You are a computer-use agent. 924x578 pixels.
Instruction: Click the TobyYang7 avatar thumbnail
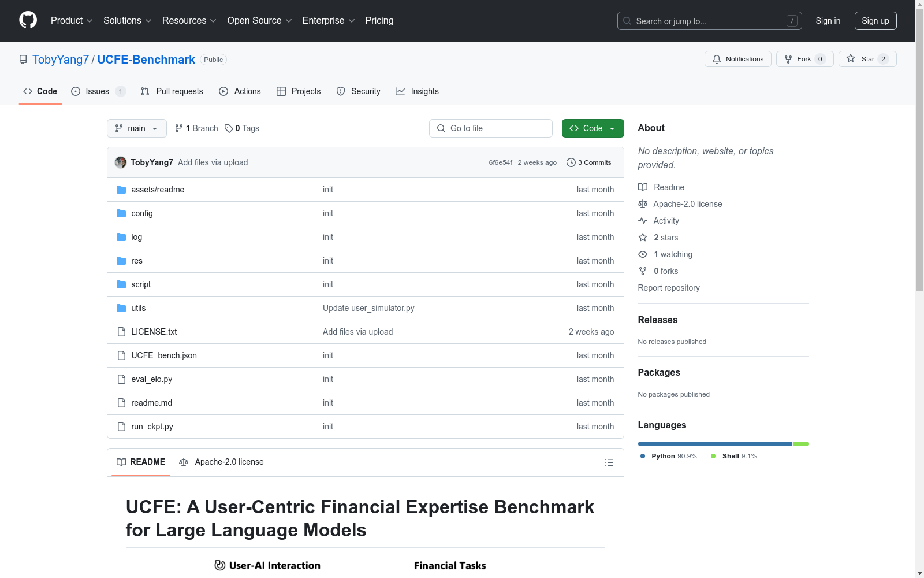coord(121,162)
